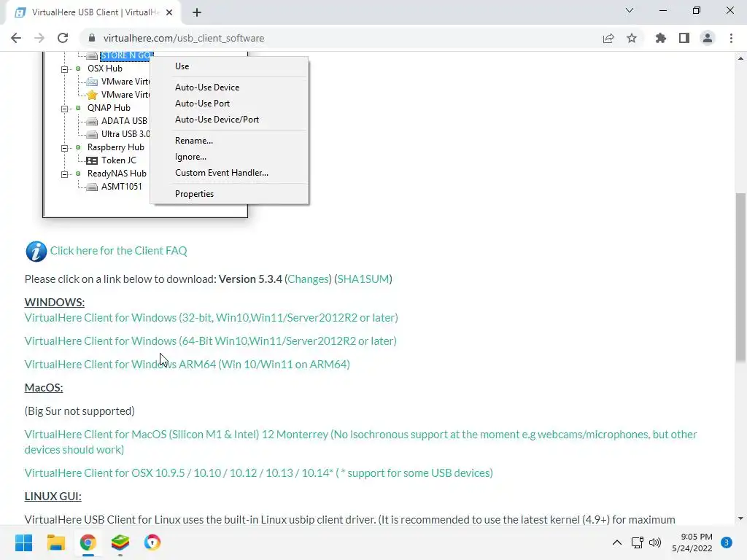
Task: Close the VirtualHere USB Client tab
Action: pyautogui.click(x=169, y=12)
